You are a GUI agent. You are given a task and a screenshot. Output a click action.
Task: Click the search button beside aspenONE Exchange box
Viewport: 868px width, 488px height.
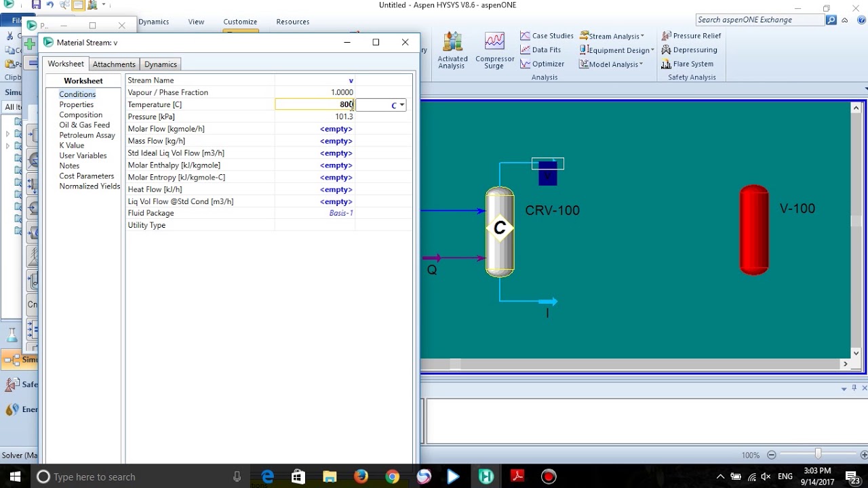point(831,20)
